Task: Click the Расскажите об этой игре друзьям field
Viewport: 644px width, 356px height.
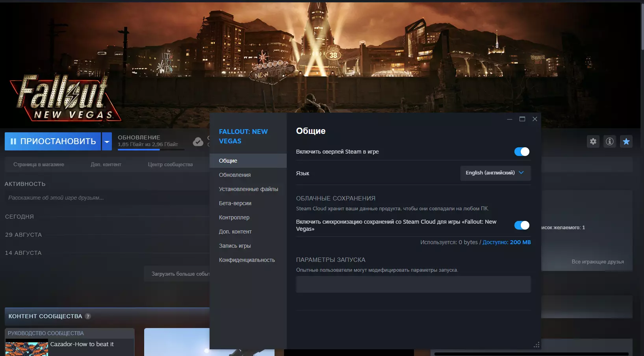Action: (x=107, y=198)
